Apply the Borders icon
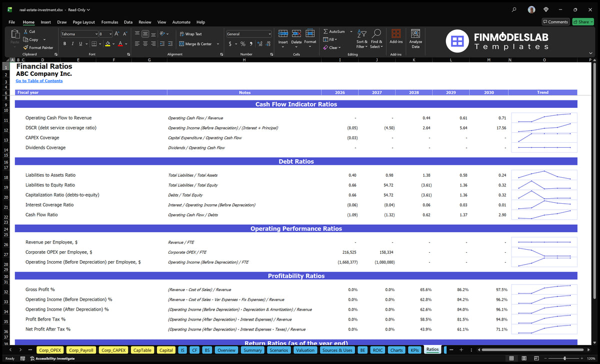600x364 pixels. pyautogui.click(x=93, y=44)
